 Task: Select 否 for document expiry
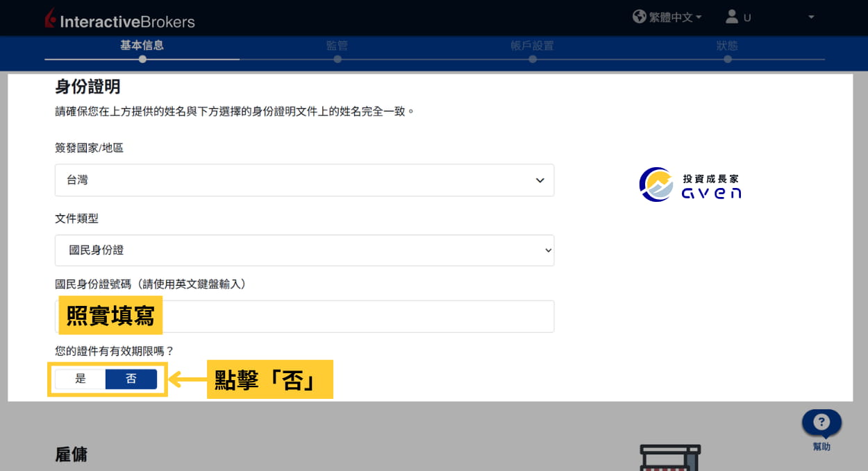click(x=131, y=379)
